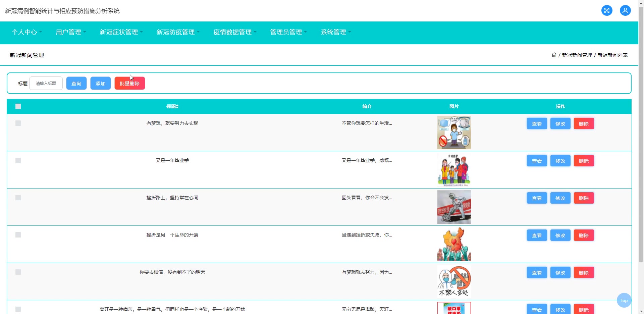Click the home icon in breadcrumb
The width and height of the screenshot is (644, 314).
click(554, 55)
